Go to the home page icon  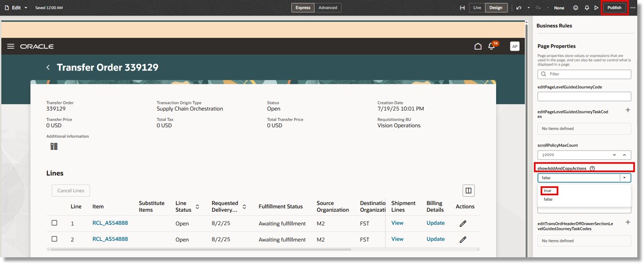pos(478,46)
